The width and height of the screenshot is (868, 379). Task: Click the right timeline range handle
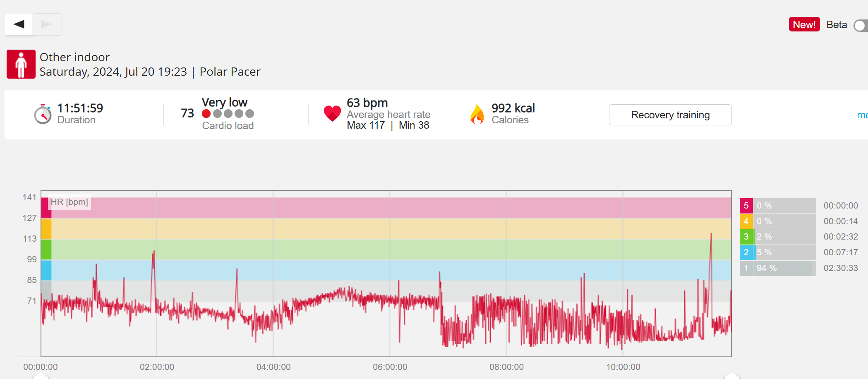(x=731, y=376)
